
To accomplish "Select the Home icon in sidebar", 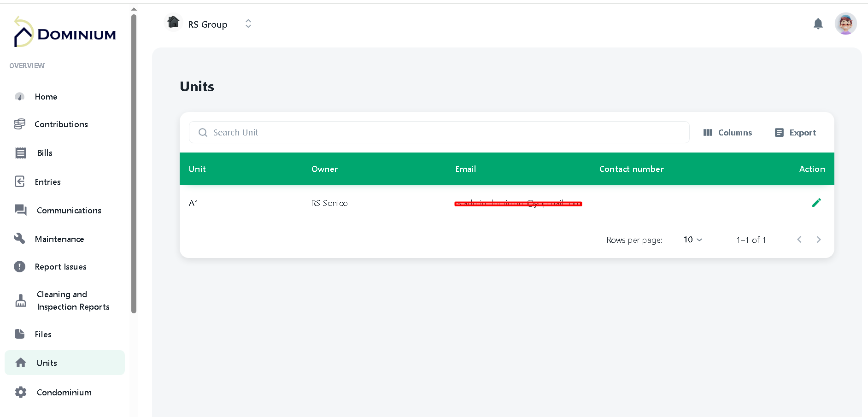I will [20, 96].
